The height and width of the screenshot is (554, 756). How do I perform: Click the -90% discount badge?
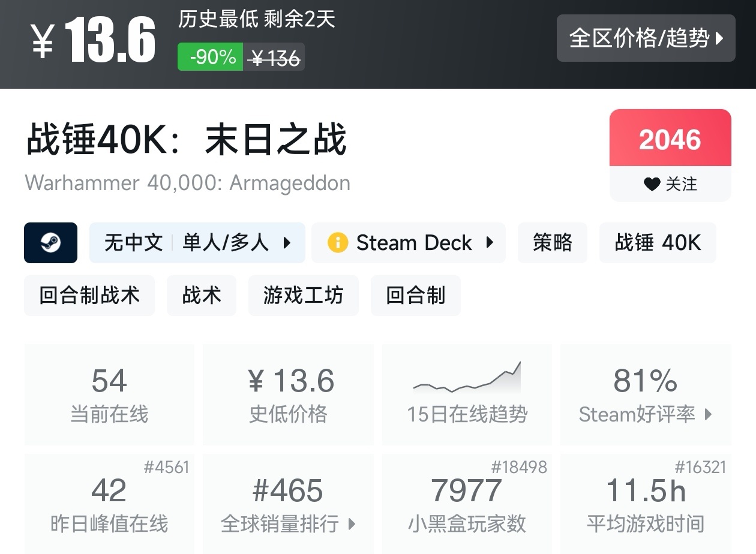[x=211, y=57]
